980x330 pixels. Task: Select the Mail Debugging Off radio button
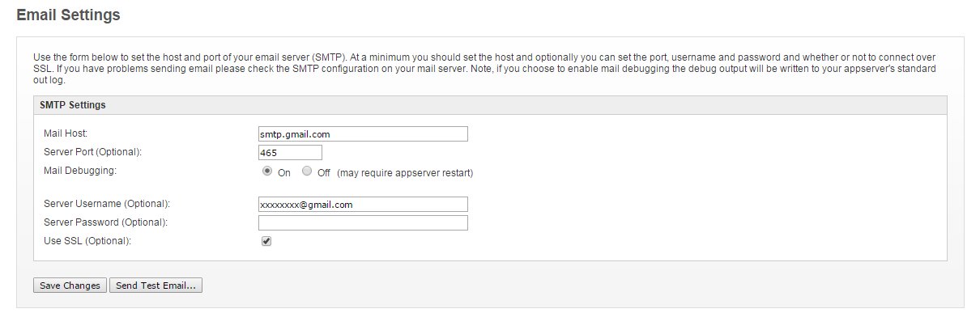306,171
